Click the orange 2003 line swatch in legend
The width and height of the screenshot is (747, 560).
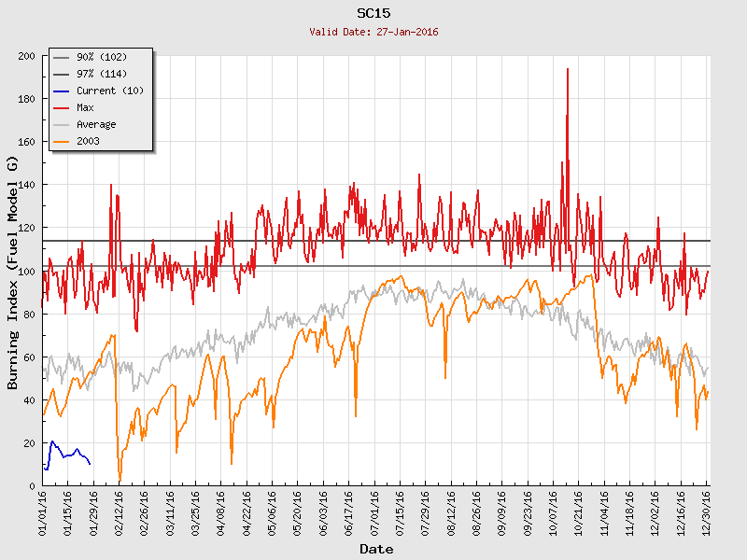click(x=62, y=141)
